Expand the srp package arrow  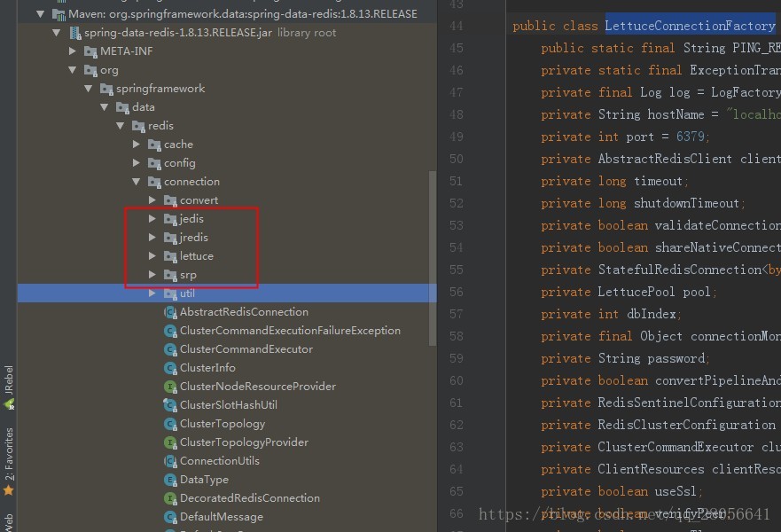[152, 275]
